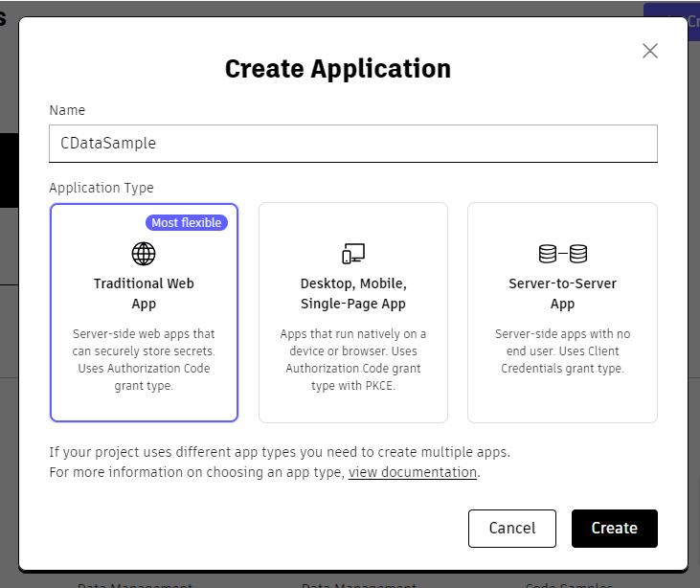The height and width of the screenshot is (588, 700).
Task: Select the Traditional Web App type title
Action: 143,293
